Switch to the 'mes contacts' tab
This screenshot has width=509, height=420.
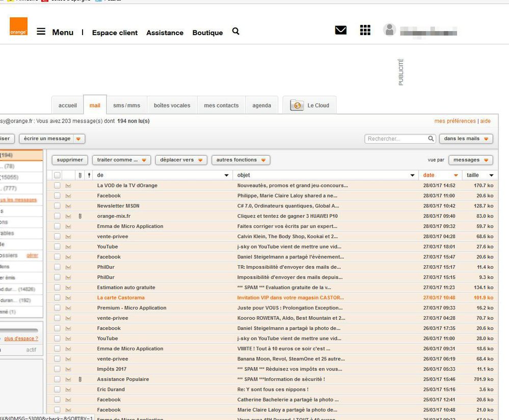221,105
